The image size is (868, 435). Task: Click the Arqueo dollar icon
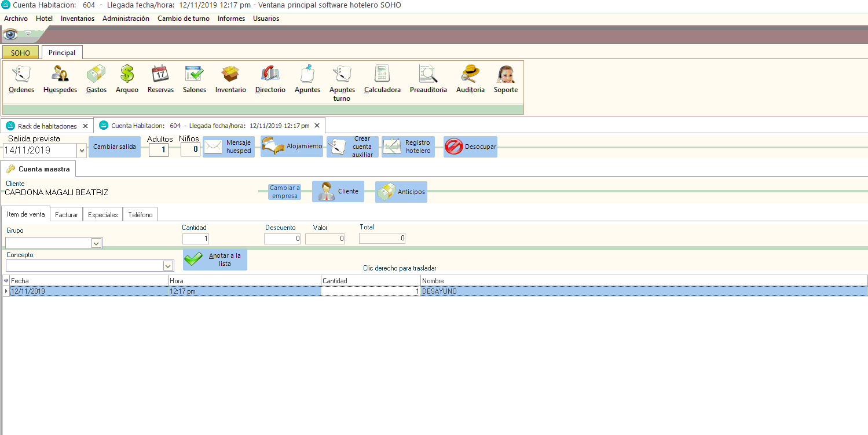127,79
